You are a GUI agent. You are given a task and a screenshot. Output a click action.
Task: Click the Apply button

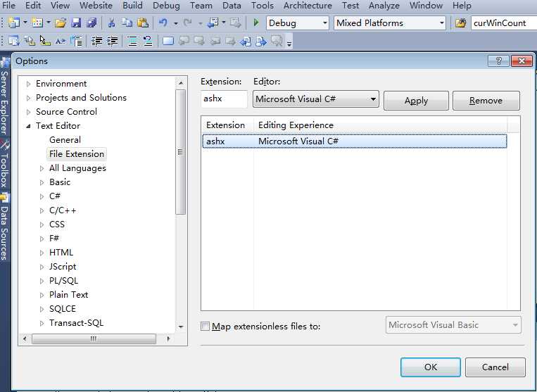click(416, 101)
